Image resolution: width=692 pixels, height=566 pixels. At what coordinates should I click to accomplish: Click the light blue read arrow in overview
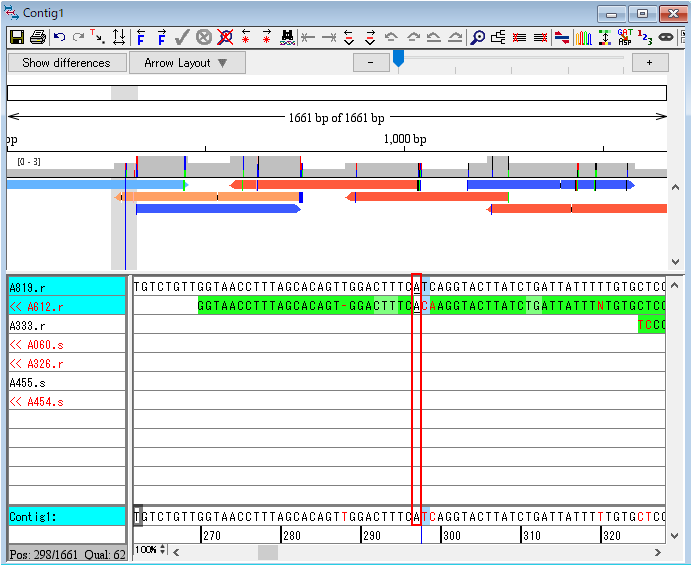point(98,185)
